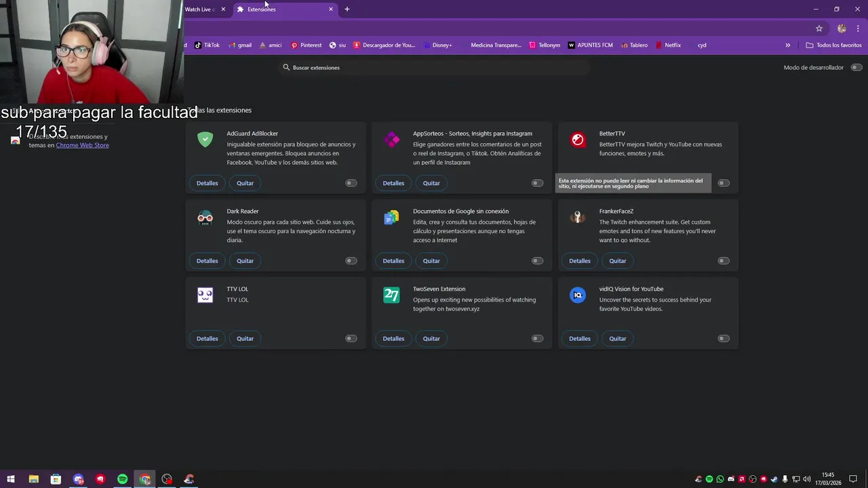Enable the vidIQ Vision extension toggle
This screenshot has width=868, height=488.
pos(724,338)
